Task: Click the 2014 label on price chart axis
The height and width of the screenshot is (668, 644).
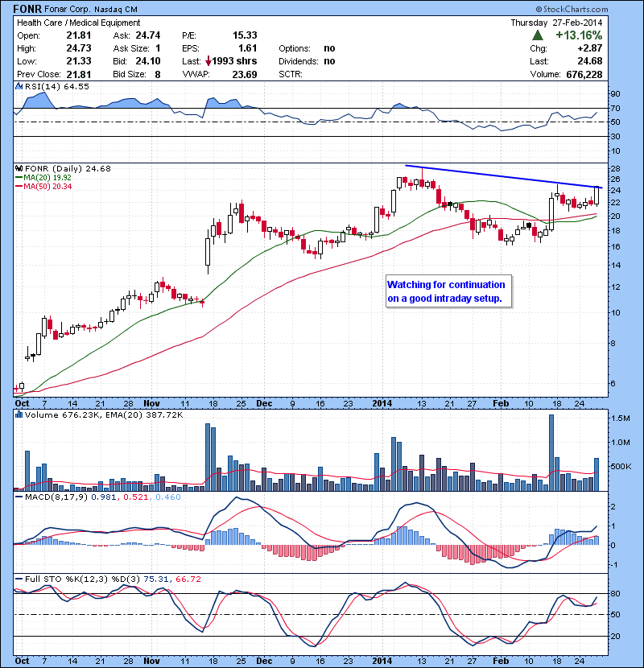Action: click(x=382, y=403)
